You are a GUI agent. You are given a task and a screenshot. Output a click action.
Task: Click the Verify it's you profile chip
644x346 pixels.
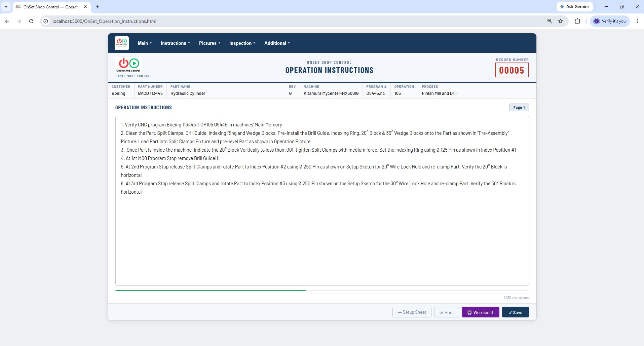tap(610, 21)
